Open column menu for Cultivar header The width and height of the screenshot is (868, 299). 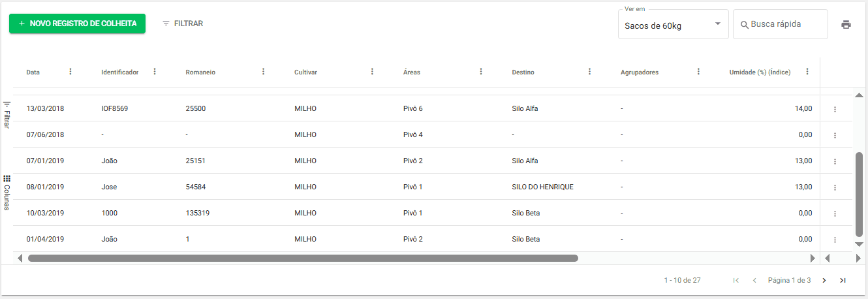point(372,72)
